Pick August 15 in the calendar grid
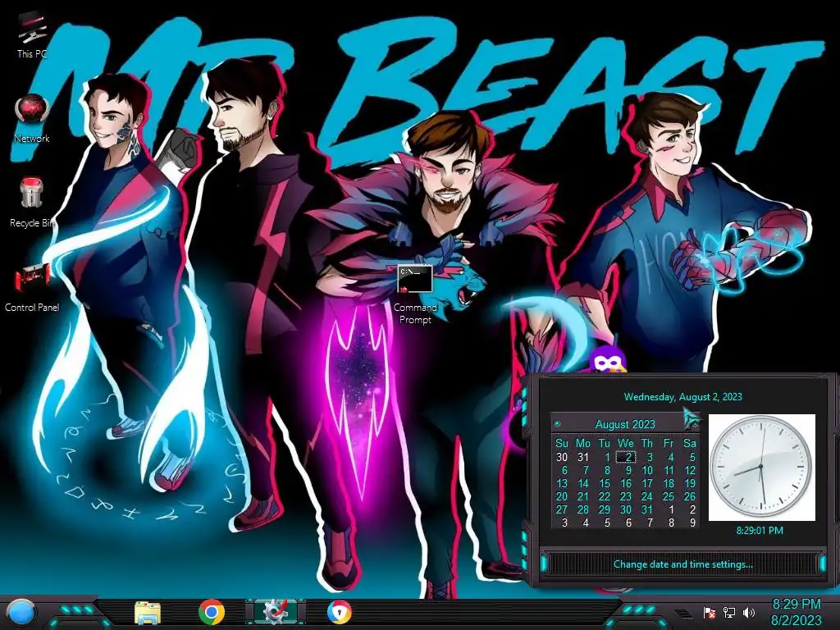Image resolution: width=840 pixels, height=630 pixels. [x=605, y=483]
